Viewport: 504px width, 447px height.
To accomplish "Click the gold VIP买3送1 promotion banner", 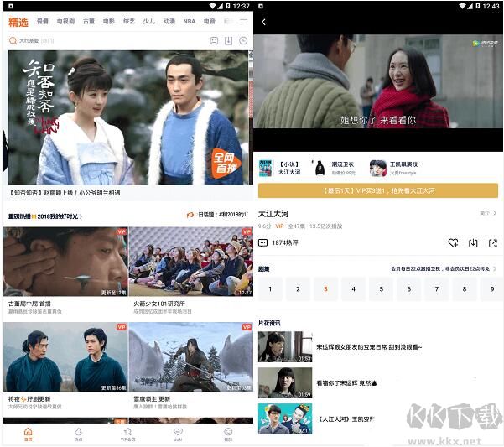I will click(378, 190).
